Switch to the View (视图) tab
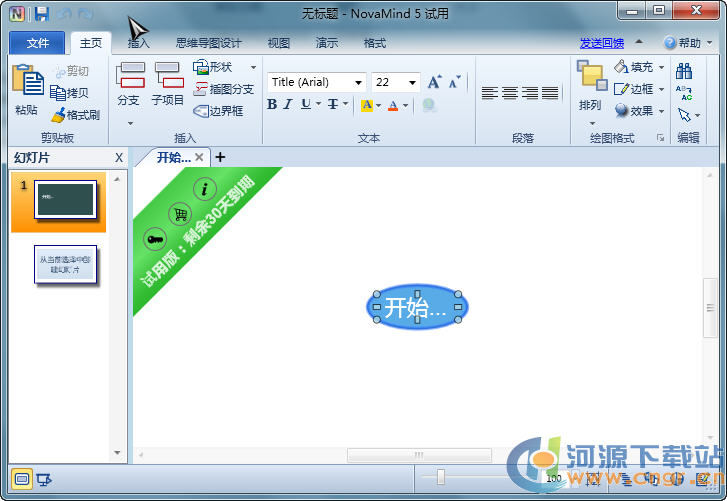Screen dimensions: 727x501 pyautogui.click(x=279, y=43)
